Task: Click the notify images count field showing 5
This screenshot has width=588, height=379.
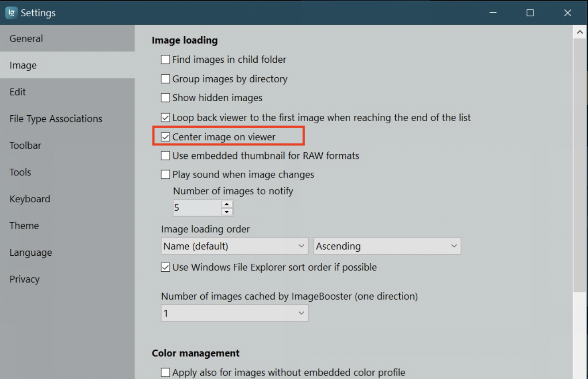Action: point(197,208)
